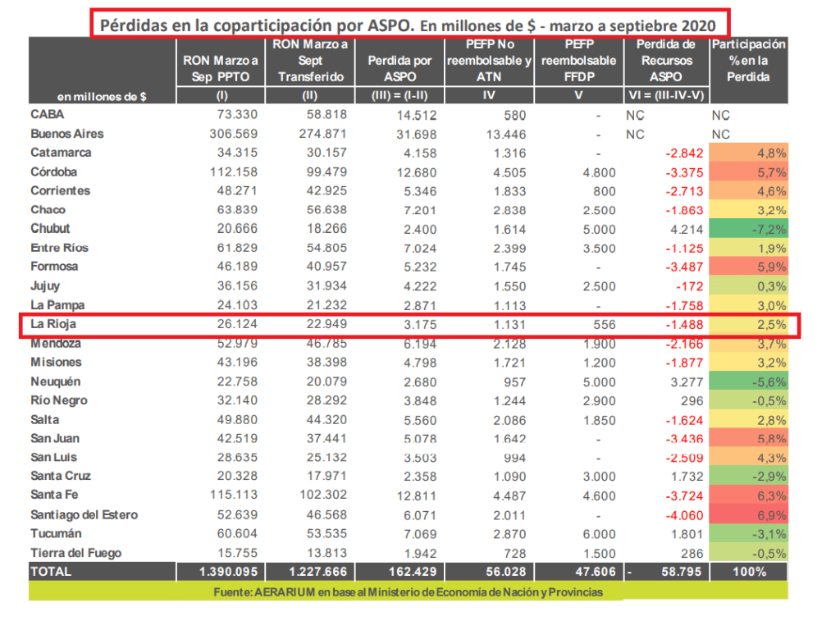Select the Fuente: AERARIUM source line
The height and width of the screenshot is (621, 840).
pyautogui.click(x=409, y=592)
